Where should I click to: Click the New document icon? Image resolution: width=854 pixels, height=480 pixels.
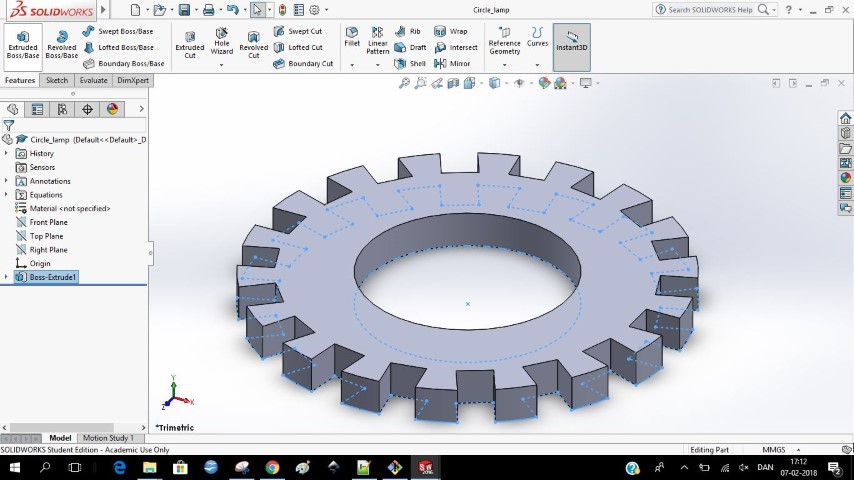click(136, 10)
